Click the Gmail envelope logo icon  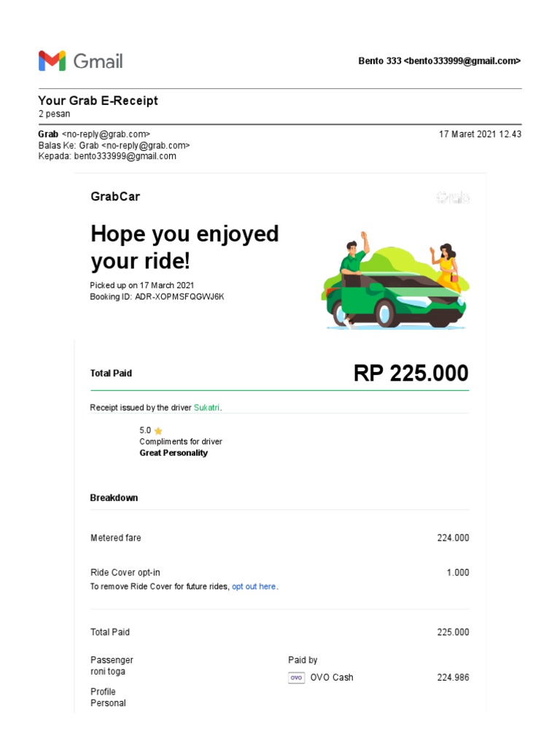pyautogui.click(x=52, y=61)
